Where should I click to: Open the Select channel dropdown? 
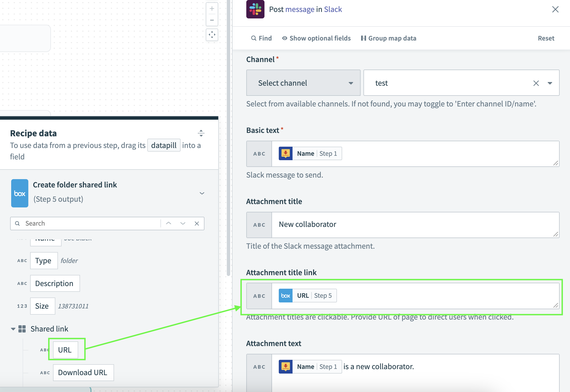(x=303, y=83)
